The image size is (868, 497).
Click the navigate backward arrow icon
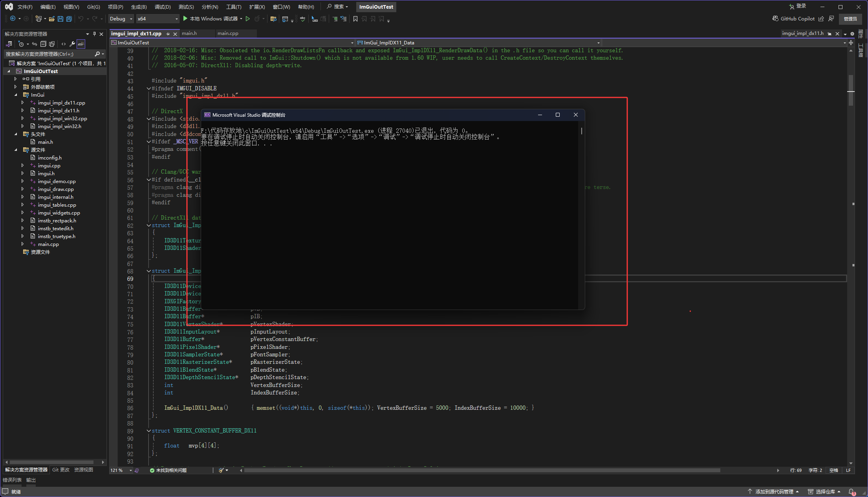13,18
